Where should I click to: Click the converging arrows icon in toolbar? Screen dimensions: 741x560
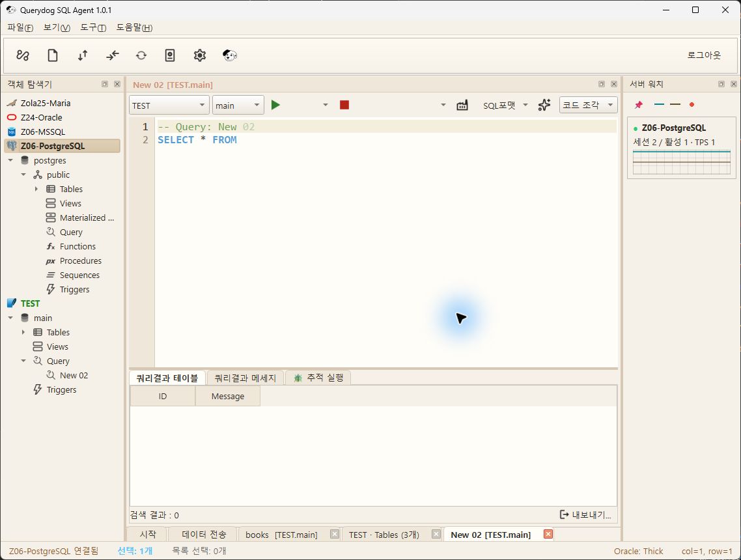click(113, 55)
